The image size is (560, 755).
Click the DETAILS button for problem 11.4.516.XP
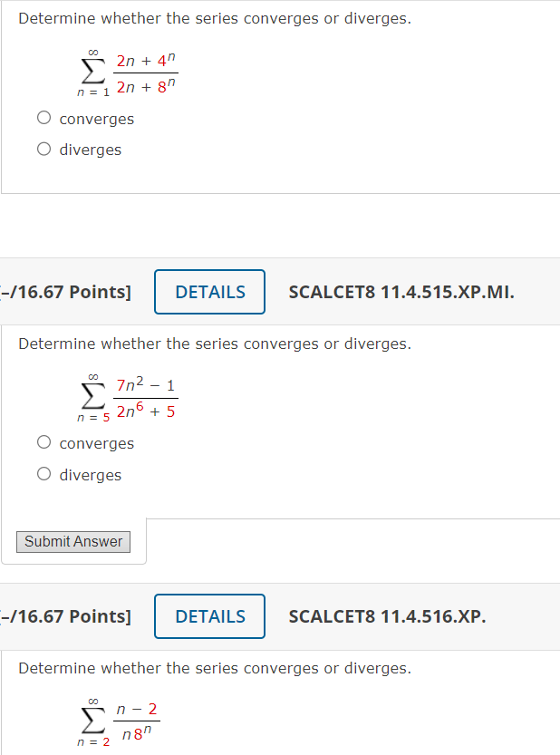[209, 616]
